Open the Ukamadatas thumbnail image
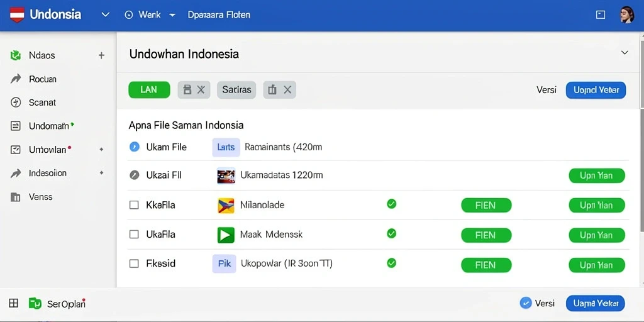644x322 pixels. [226, 176]
